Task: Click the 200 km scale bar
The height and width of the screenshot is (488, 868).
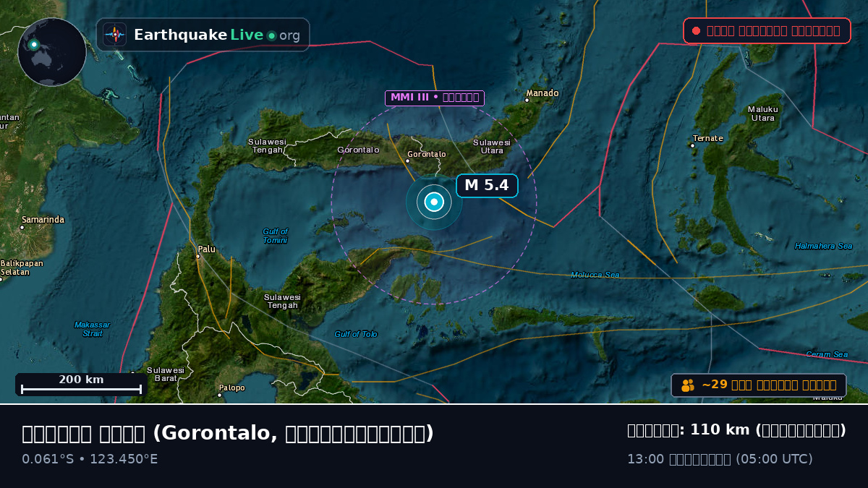Action: (x=81, y=385)
